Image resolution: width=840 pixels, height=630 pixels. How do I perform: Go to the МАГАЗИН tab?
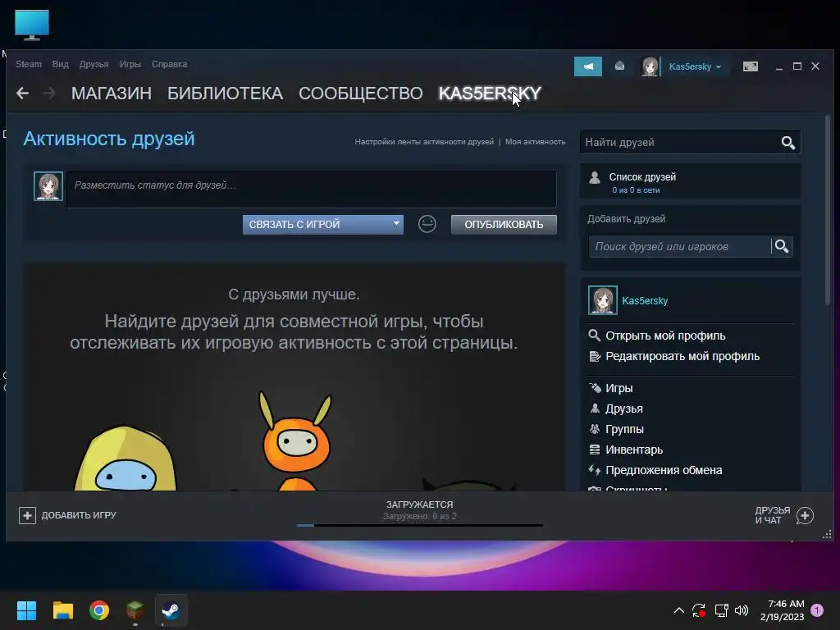(112, 94)
